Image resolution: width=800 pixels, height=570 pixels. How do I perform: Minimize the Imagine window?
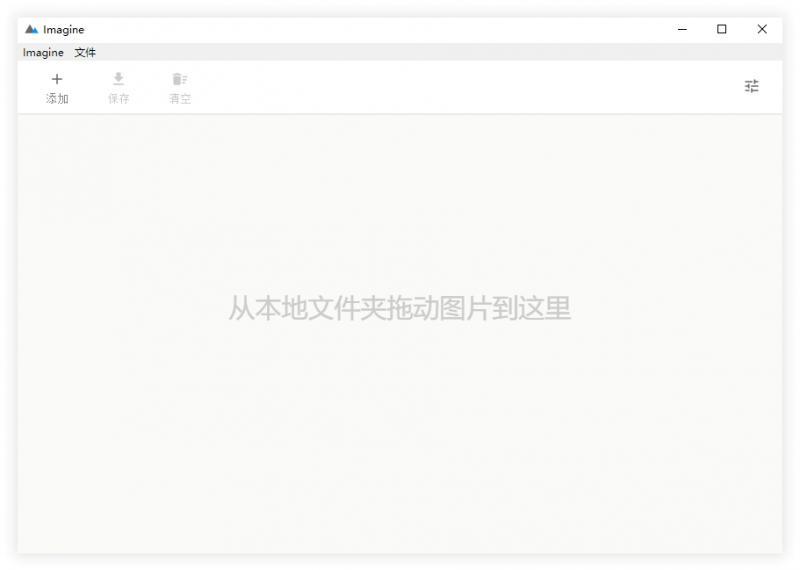[682, 30]
